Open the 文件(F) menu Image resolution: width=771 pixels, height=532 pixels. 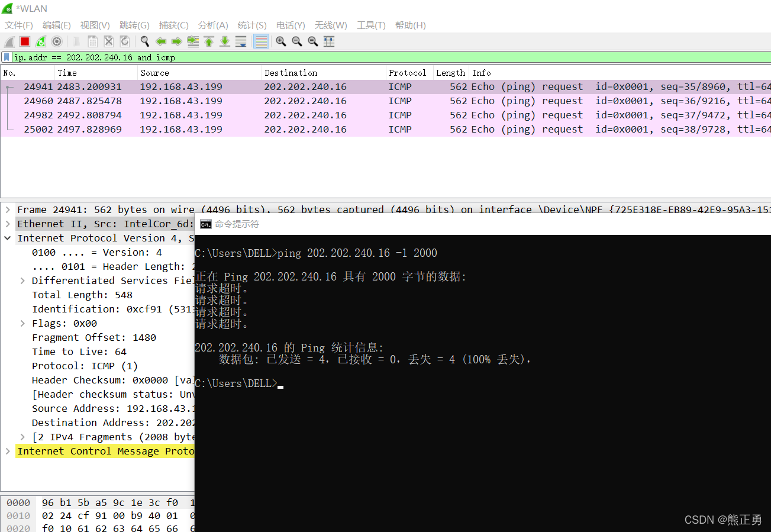pyautogui.click(x=19, y=25)
